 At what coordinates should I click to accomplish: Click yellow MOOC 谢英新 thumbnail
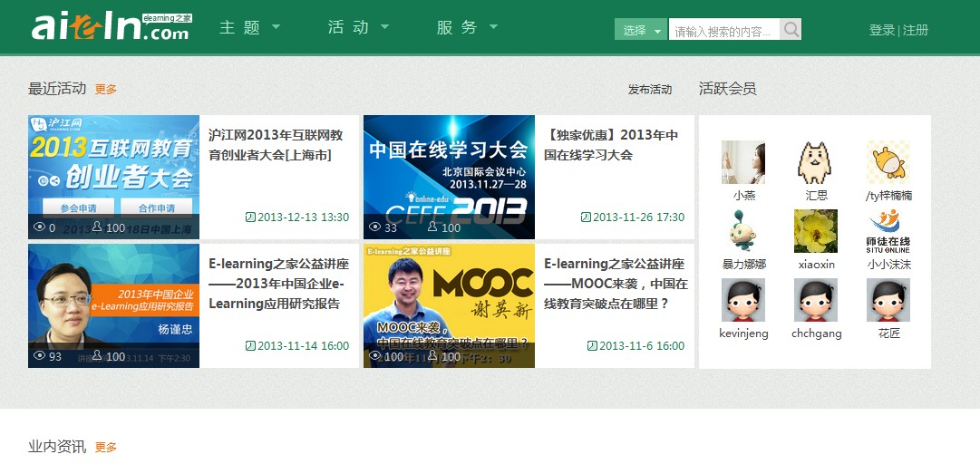449,305
